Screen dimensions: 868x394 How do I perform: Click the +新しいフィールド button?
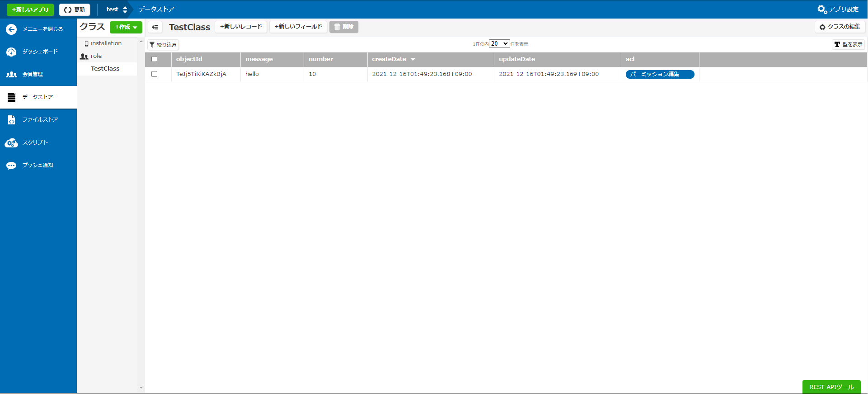point(298,27)
